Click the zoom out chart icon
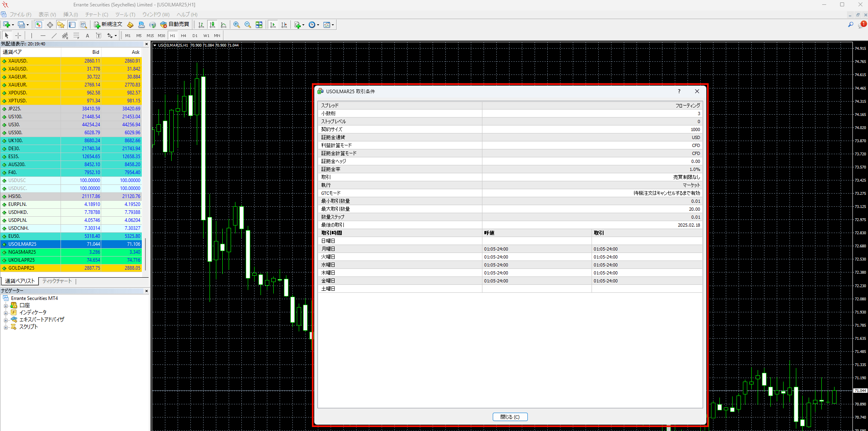Image resolution: width=868 pixels, height=431 pixels. pos(248,25)
